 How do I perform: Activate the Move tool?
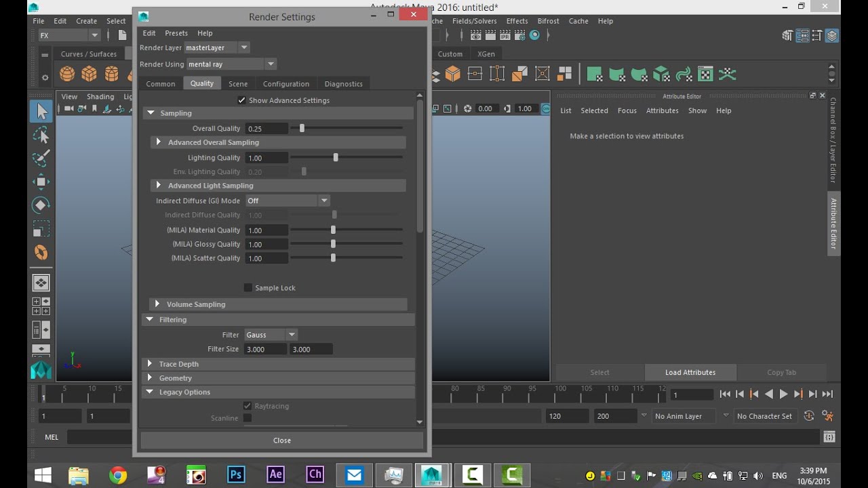(x=41, y=182)
